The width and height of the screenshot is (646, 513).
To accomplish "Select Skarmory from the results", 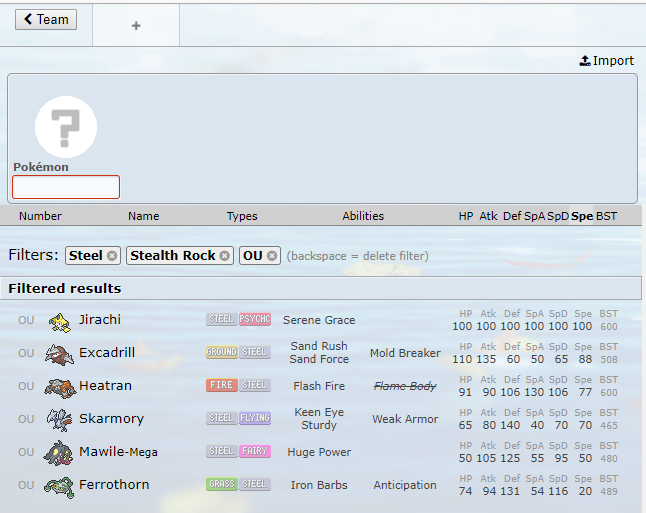I will [321, 419].
